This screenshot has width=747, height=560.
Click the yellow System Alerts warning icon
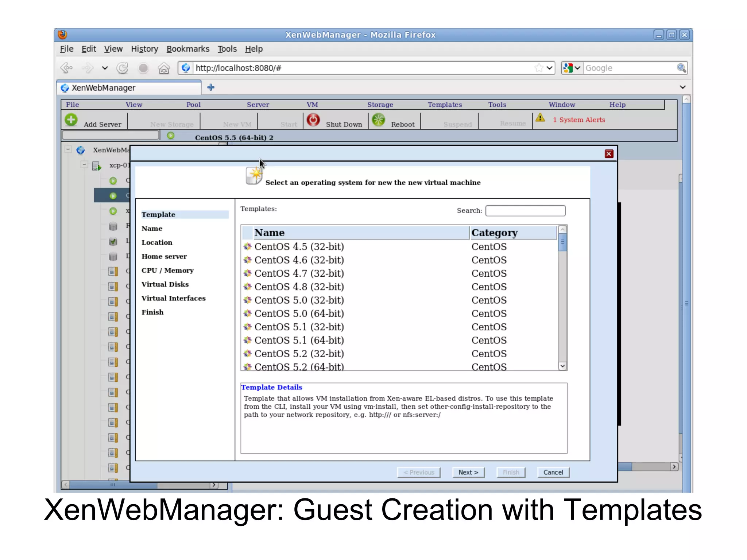pos(540,118)
